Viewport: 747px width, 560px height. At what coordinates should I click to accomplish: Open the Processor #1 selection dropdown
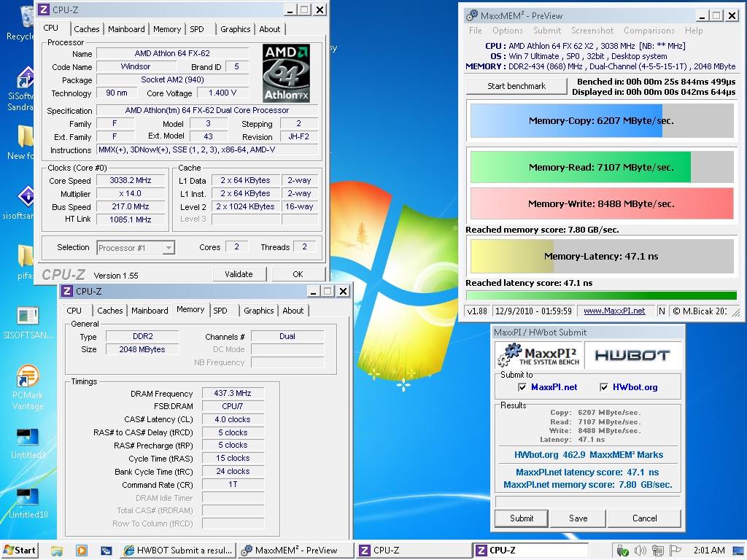(x=136, y=248)
